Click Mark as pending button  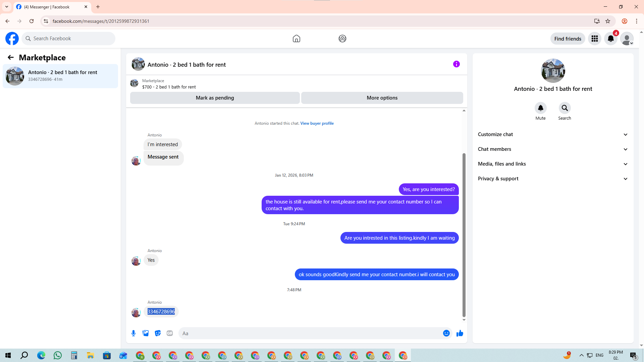pos(215,98)
